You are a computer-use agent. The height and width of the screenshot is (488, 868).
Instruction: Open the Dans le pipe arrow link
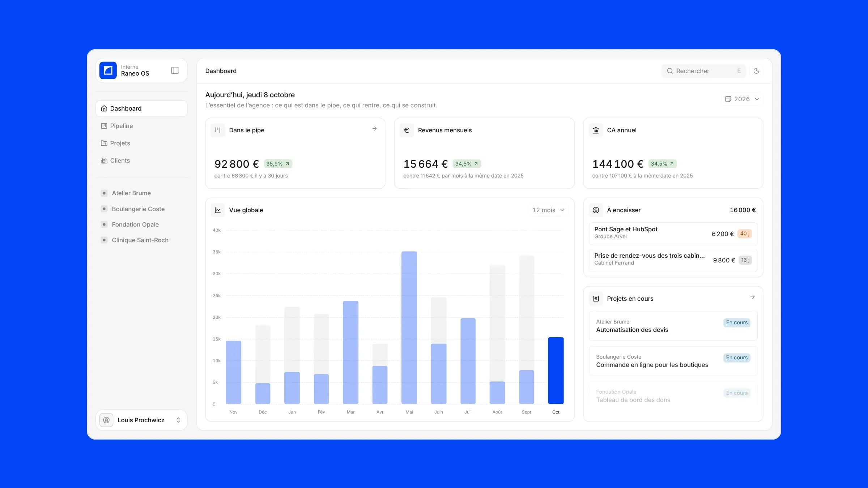pyautogui.click(x=375, y=129)
